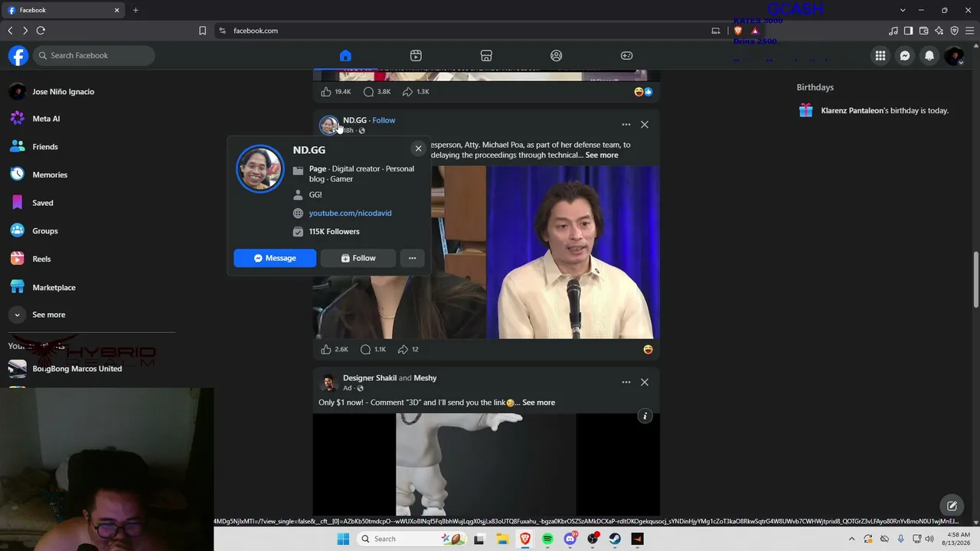The image size is (980, 551).
Task: Open Brave Shields lion icon
Action: click(738, 31)
